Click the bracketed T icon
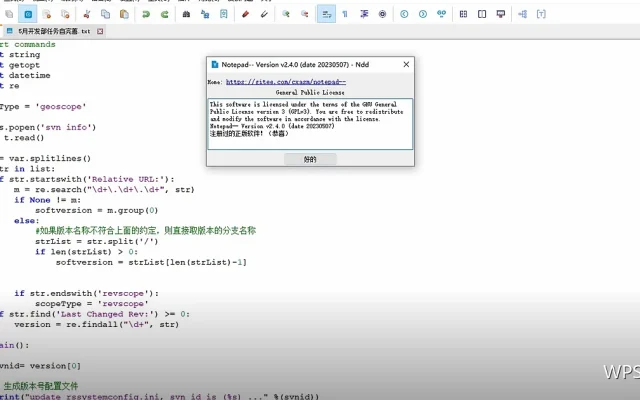Viewport: 640px width, 400px height. point(541,14)
